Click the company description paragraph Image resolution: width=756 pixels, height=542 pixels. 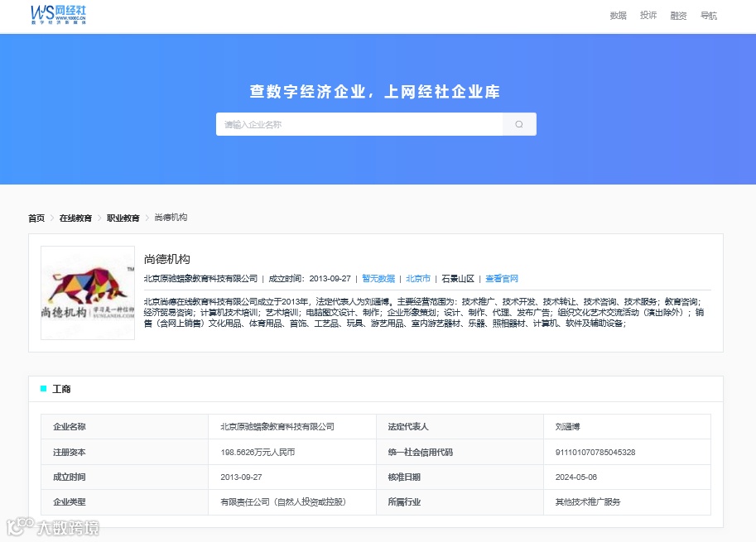pos(424,312)
